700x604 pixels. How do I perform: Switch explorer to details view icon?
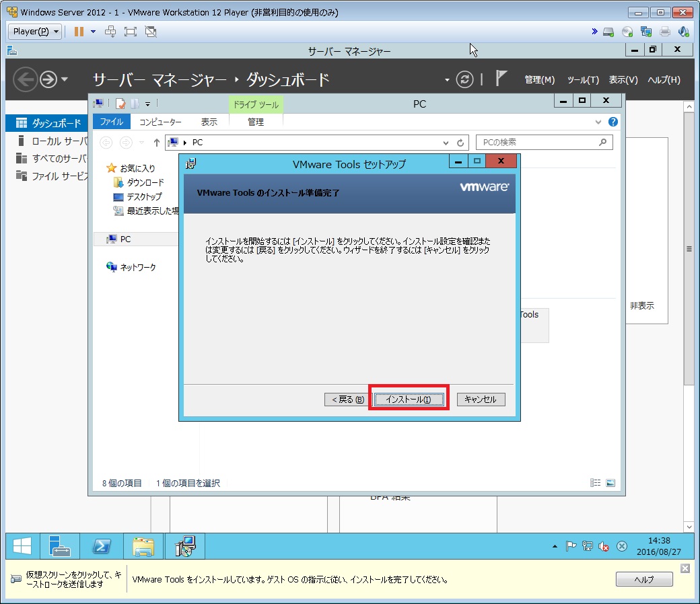click(x=595, y=483)
